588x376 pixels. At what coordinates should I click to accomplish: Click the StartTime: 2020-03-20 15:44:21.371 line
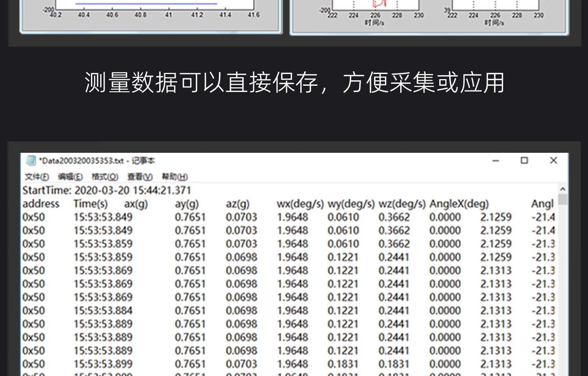pos(107,190)
